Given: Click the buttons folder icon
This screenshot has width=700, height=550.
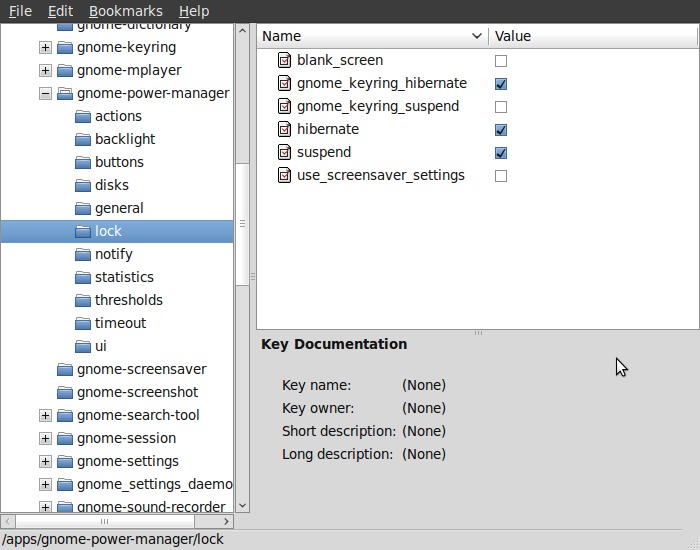Looking at the screenshot, I should click(83, 162).
